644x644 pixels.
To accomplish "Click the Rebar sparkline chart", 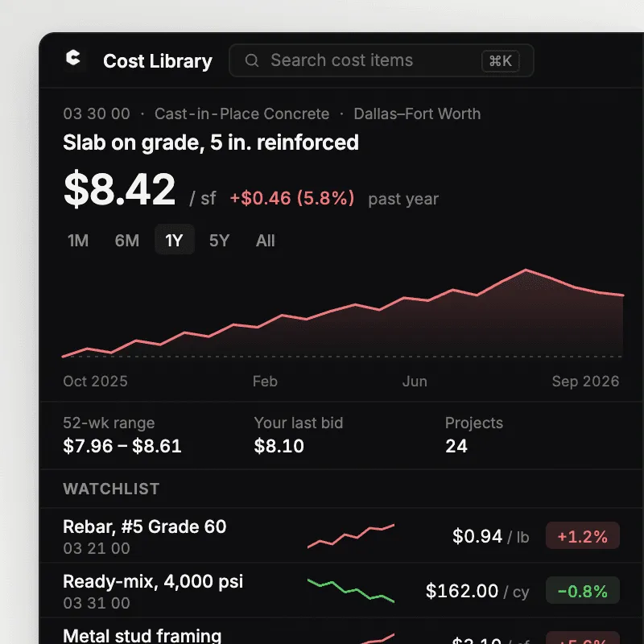I will coord(351,536).
